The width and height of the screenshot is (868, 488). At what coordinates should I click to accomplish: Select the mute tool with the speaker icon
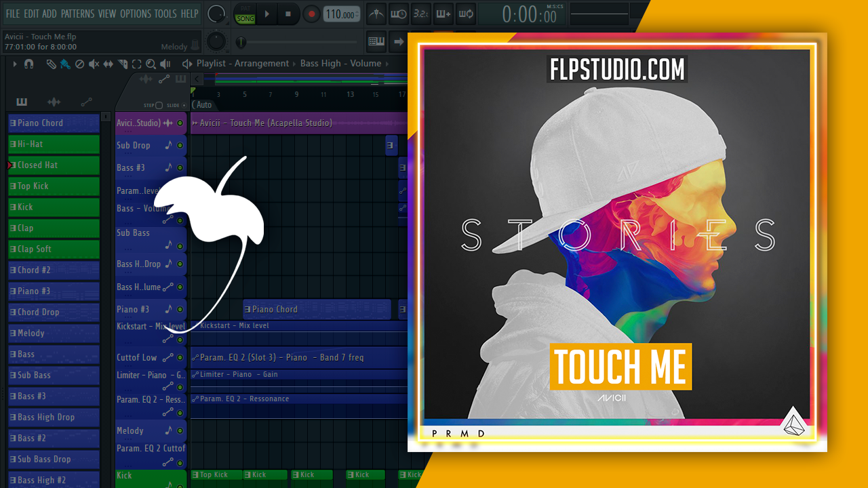click(x=94, y=64)
